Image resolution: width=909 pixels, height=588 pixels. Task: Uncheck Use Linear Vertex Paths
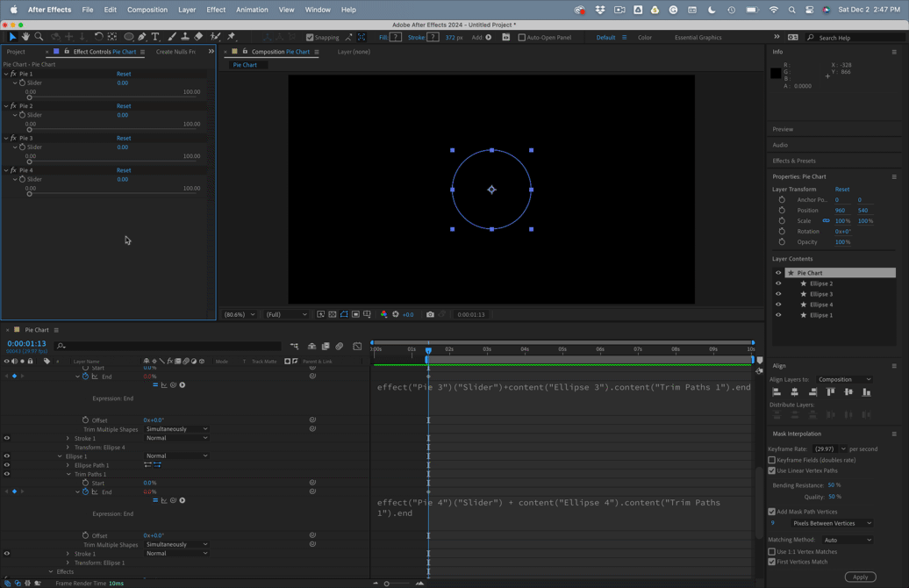(771, 470)
